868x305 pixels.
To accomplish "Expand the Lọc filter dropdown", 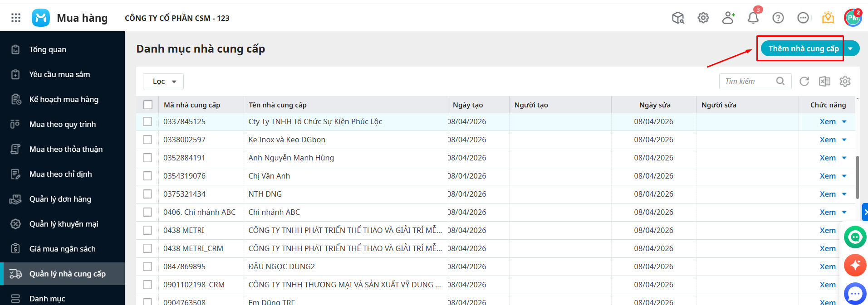I will pyautogui.click(x=163, y=82).
